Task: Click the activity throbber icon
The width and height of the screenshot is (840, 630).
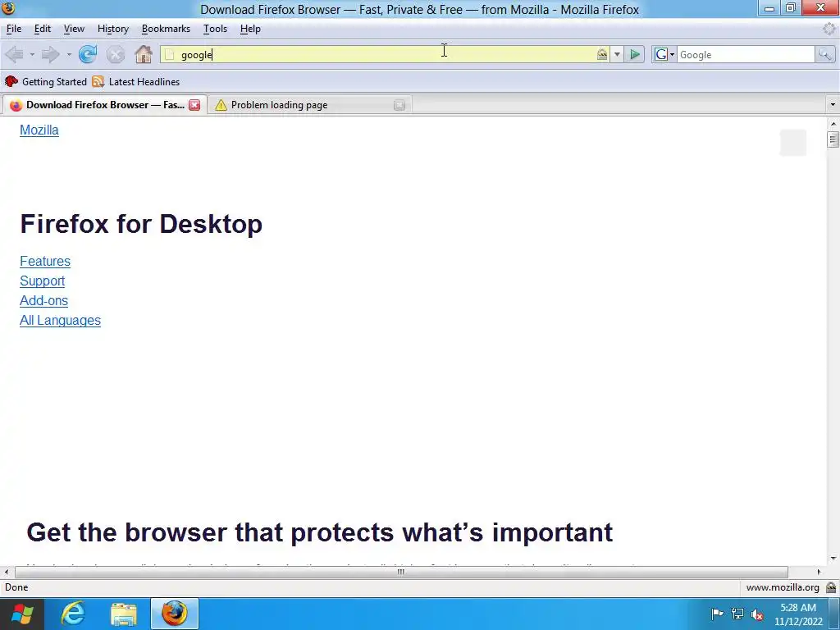Action: tap(829, 29)
